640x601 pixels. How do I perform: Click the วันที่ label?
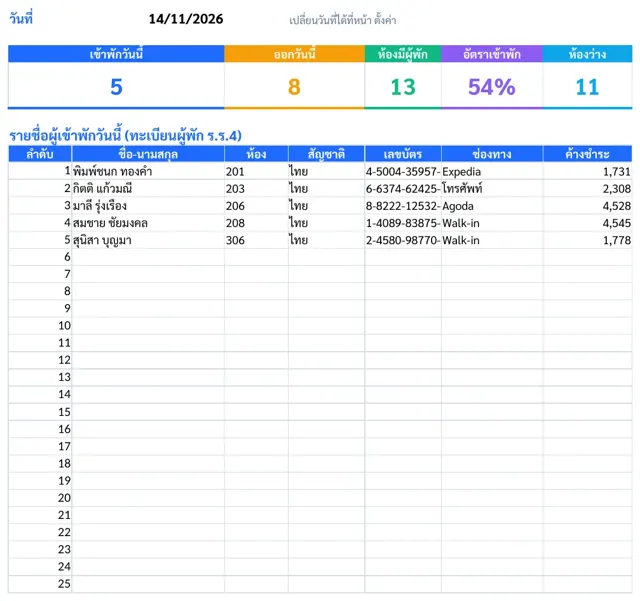[x=21, y=19]
